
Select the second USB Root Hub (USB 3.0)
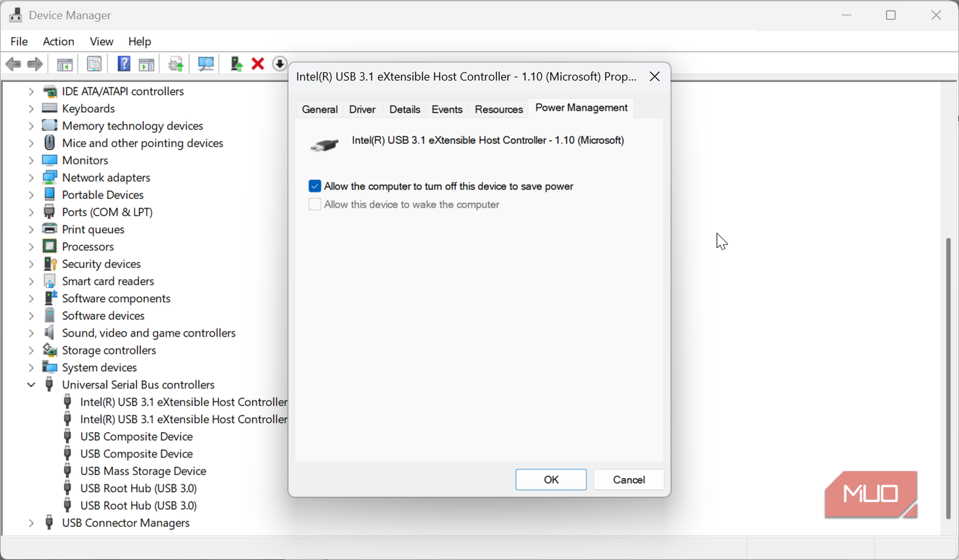coord(138,505)
